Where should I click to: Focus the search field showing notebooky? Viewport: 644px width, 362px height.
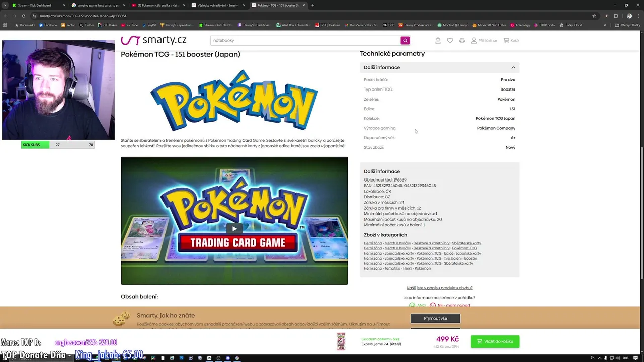coord(305,40)
